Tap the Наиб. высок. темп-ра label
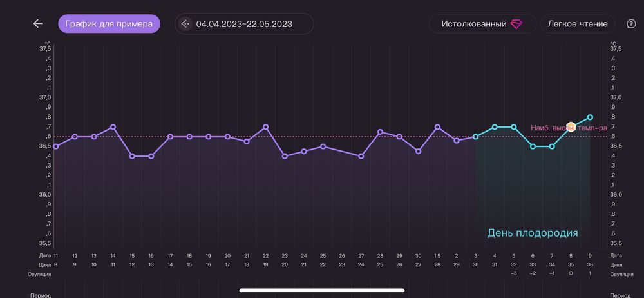This screenshot has width=644, height=298. [547, 128]
